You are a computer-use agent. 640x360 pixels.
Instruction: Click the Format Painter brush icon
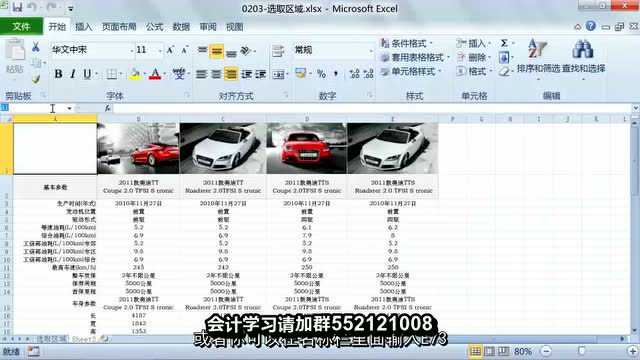[36, 78]
